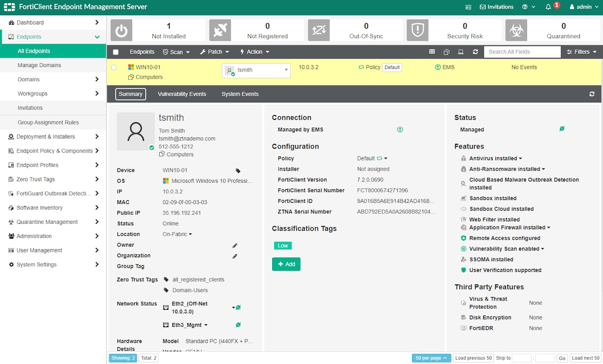Click the Quarantined biohazard icon
The width and height of the screenshot is (603, 364).
516,31
